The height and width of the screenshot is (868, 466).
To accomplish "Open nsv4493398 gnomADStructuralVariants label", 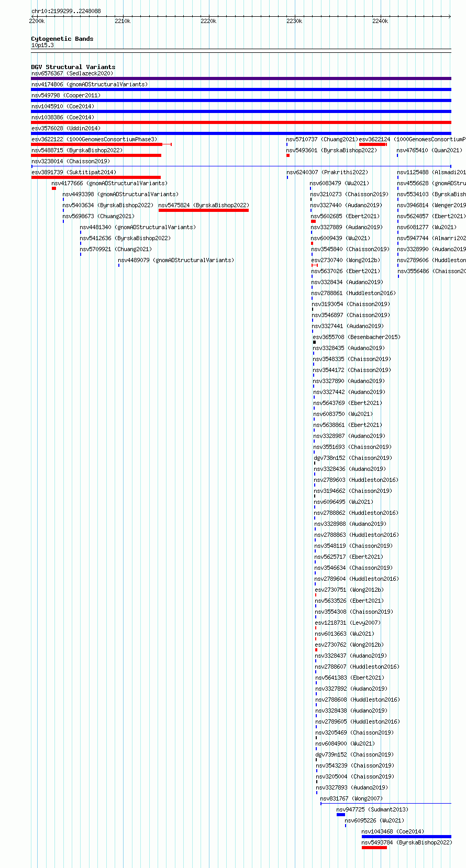I will [120, 194].
